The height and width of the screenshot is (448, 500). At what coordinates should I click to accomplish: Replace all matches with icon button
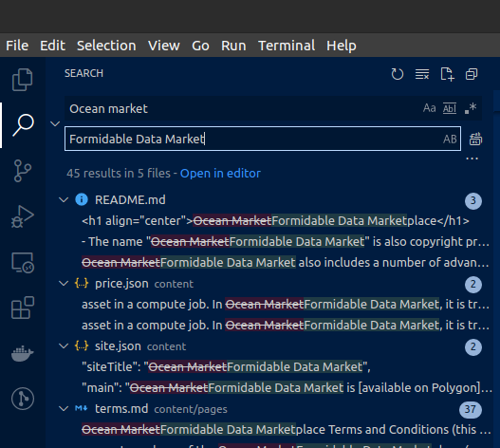coord(475,140)
